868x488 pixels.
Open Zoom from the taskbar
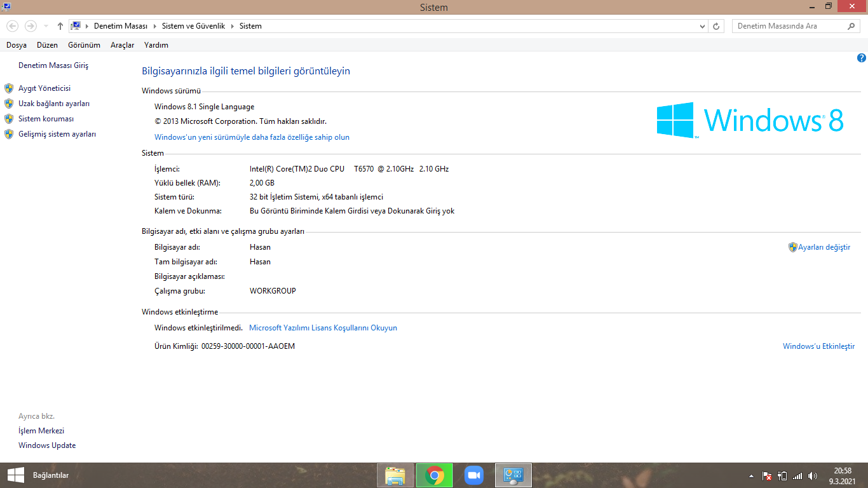tap(474, 475)
